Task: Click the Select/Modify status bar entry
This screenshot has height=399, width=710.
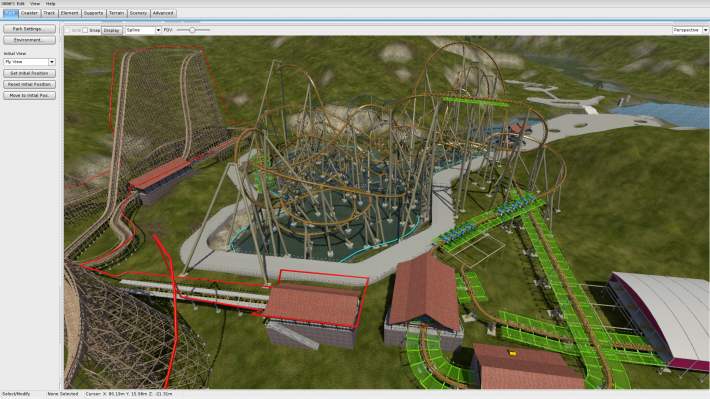Action: (x=16, y=394)
